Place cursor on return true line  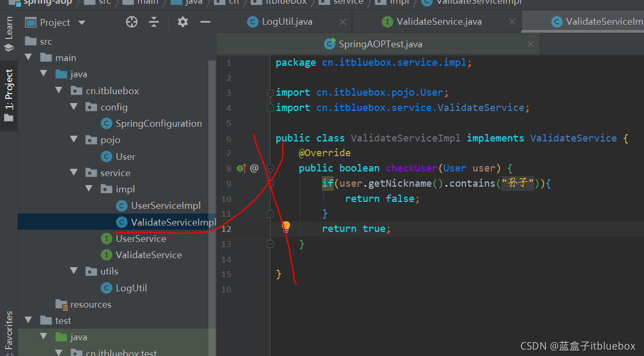[x=356, y=229]
